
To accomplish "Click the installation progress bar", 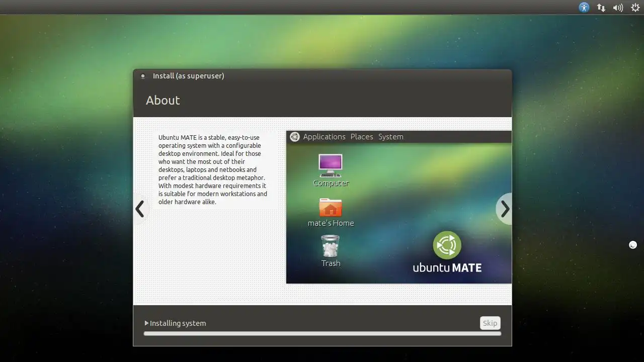I will [322, 333].
